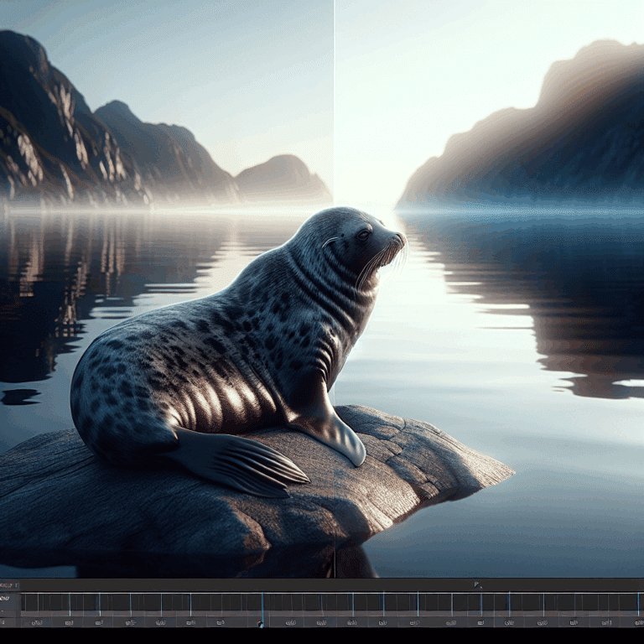
Task: Click the ruler label just right of the playhead knob
Action: click(x=290, y=622)
